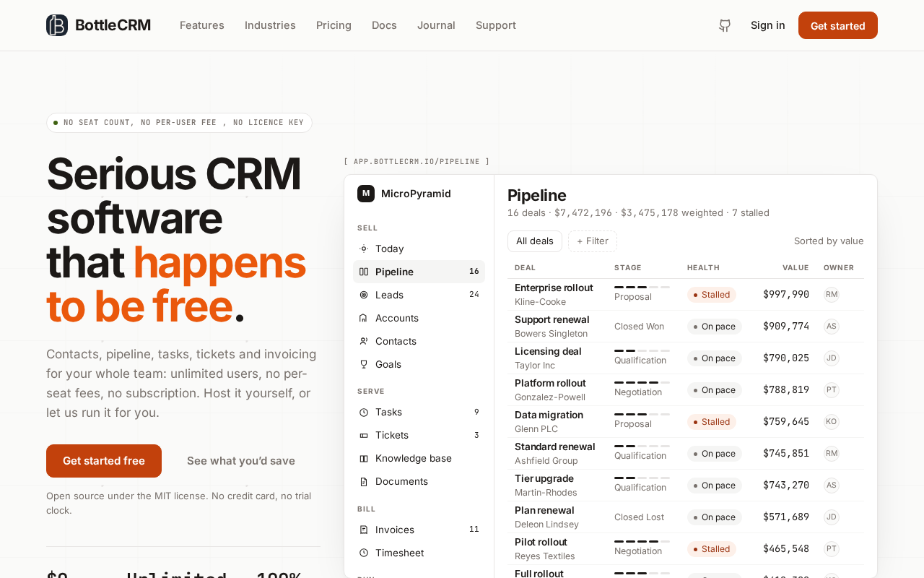Screen dimensions: 924x578
Task: Click the Sorted by value label
Action: (x=829, y=241)
